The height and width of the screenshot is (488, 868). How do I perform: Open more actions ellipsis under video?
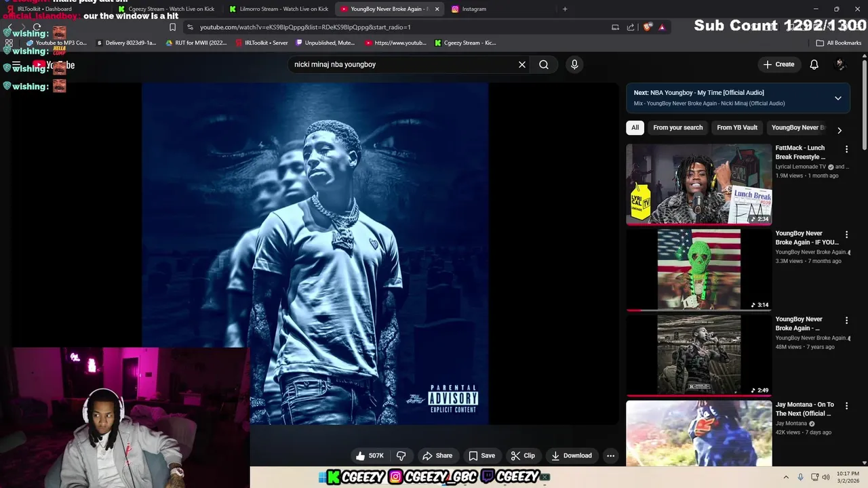[610, 455]
